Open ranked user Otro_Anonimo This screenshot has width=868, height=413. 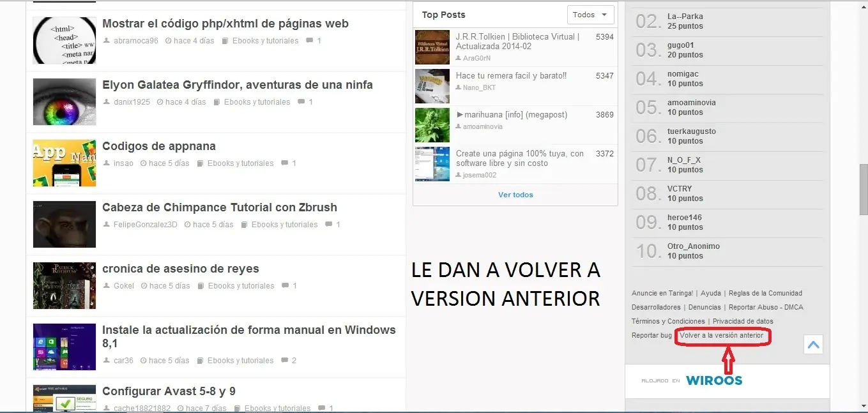click(694, 246)
